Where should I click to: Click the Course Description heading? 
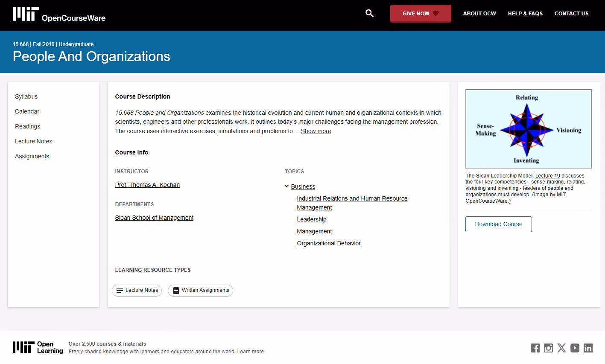(143, 96)
